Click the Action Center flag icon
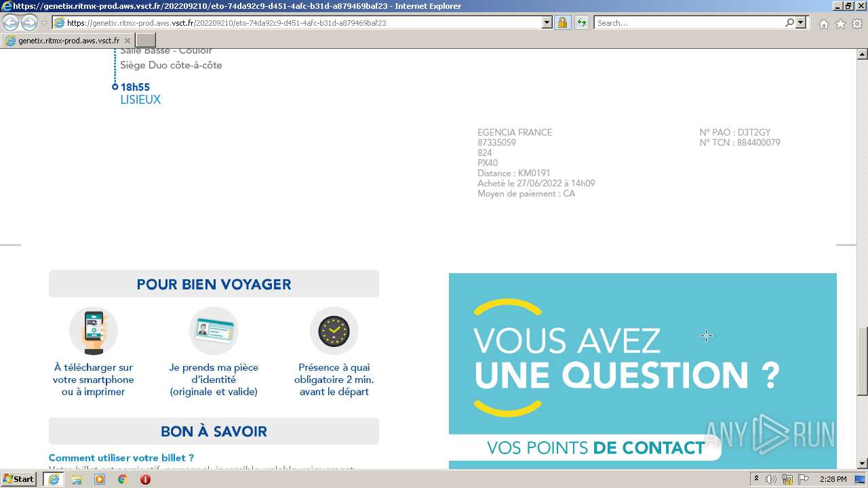The image size is (868, 488). point(804,479)
